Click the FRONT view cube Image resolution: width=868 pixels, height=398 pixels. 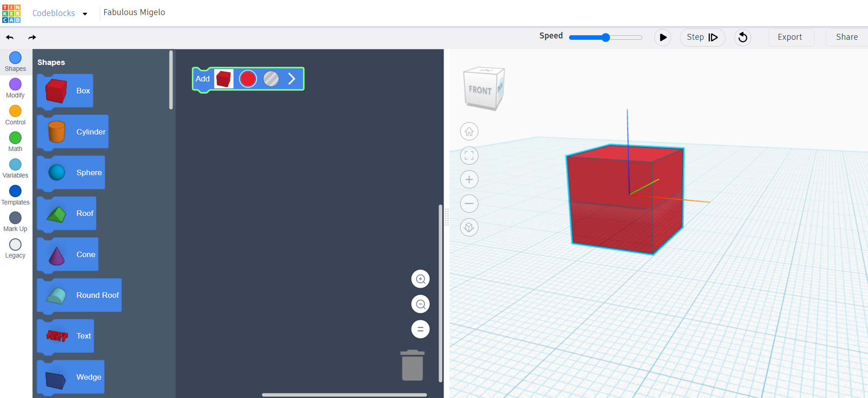pos(480,91)
